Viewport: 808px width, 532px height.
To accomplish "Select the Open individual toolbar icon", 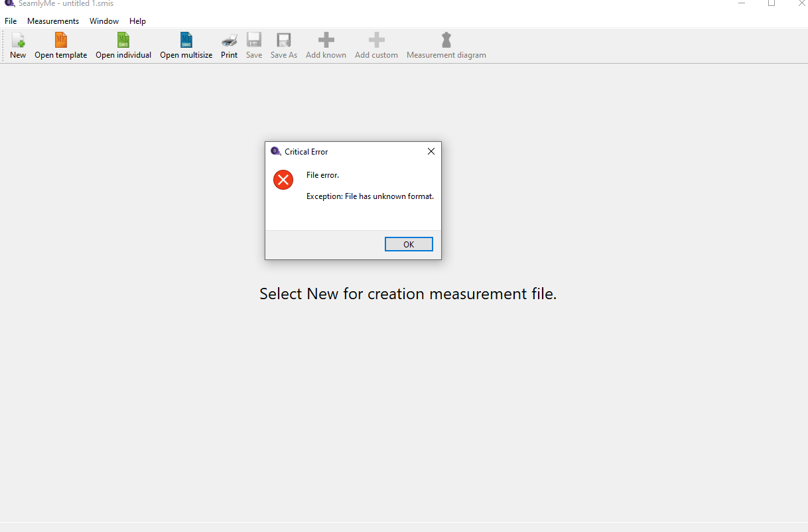I will (x=123, y=40).
